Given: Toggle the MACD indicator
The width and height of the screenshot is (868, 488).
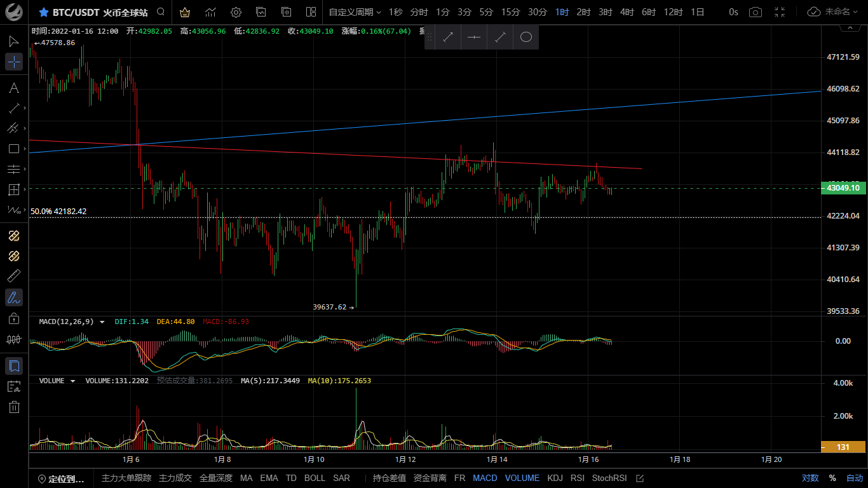Looking at the screenshot, I should (x=485, y=478).
